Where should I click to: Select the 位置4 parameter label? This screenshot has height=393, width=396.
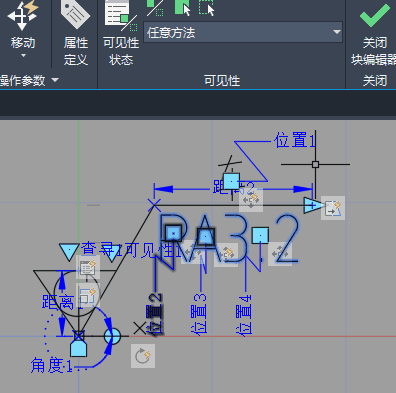(x=243, y=314)
